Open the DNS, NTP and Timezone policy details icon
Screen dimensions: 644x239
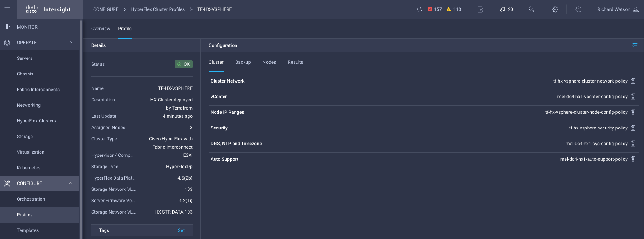633,144
